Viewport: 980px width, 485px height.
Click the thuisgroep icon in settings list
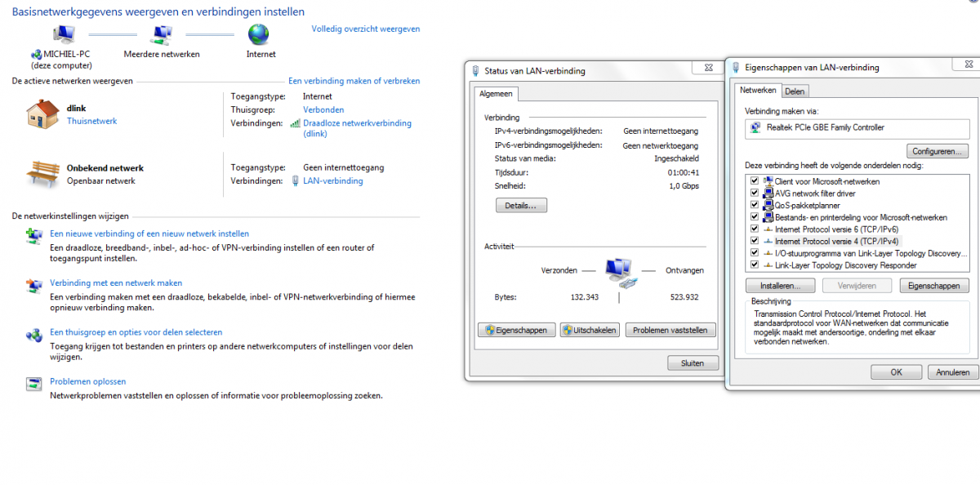coord(34,335)
